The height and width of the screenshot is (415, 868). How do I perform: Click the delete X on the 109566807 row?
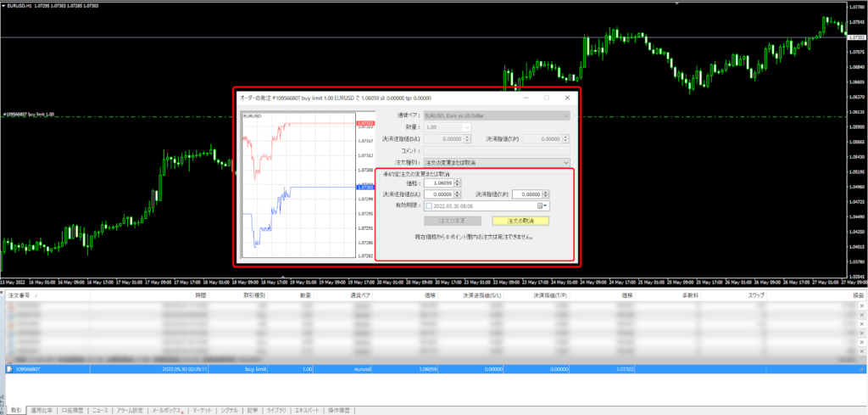(x=862, y=368)
